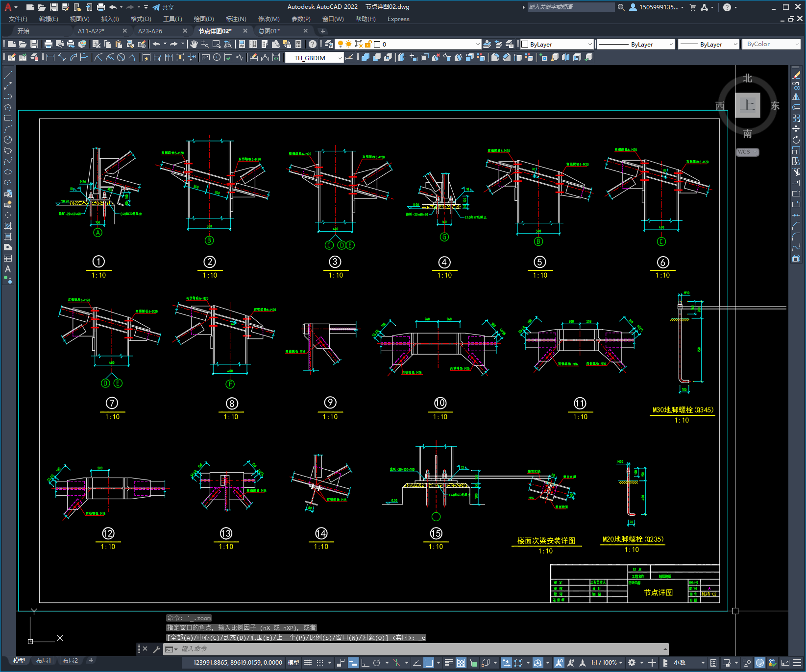Select the Linear dimension tool
The image size is (806, 672).
coord(50,57)
